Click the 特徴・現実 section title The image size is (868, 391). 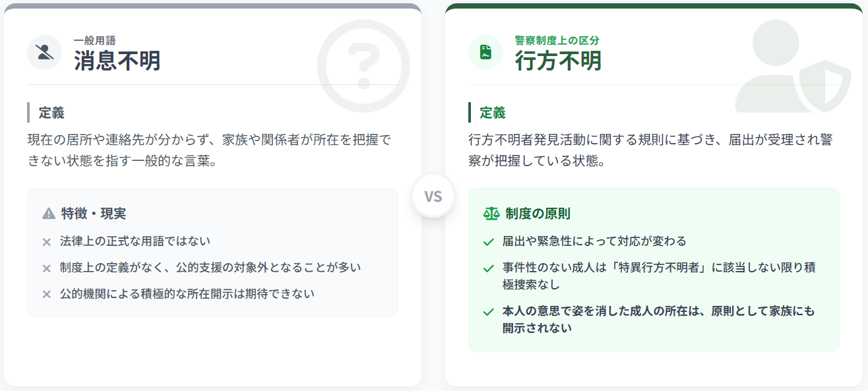coord(93,214)
